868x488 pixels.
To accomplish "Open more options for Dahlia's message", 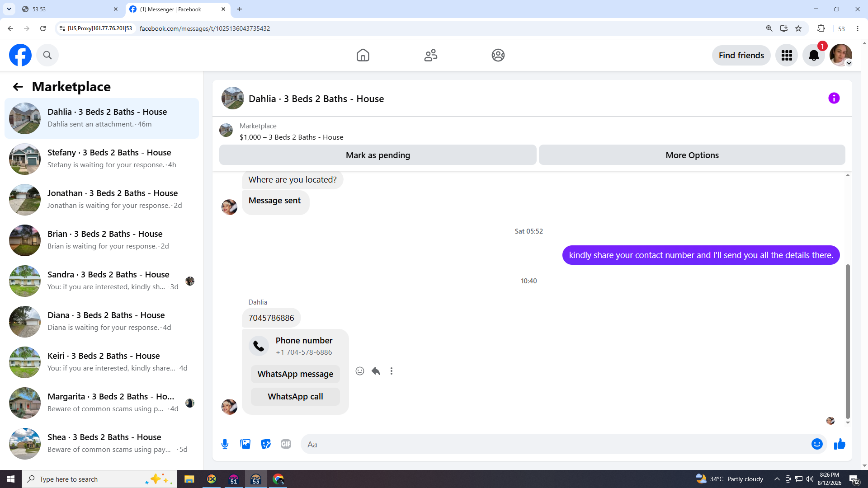I will (x=392, y=371).
